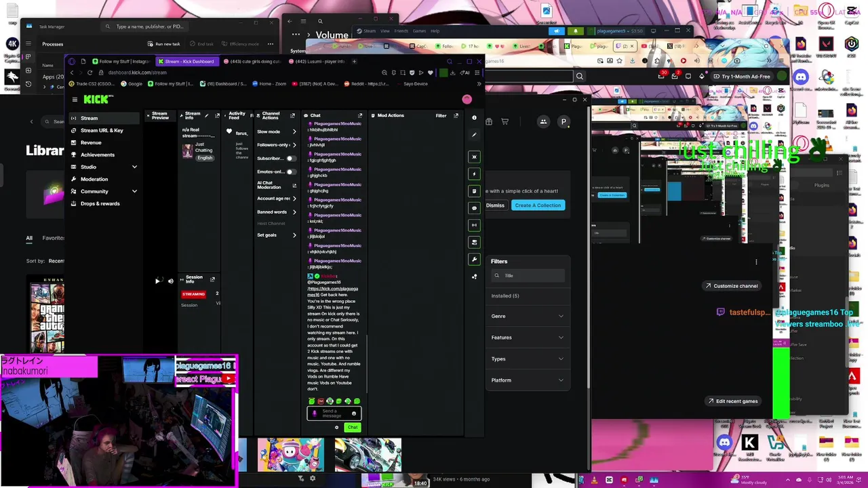Click Create A Collection button

click(x=538, y=205)
